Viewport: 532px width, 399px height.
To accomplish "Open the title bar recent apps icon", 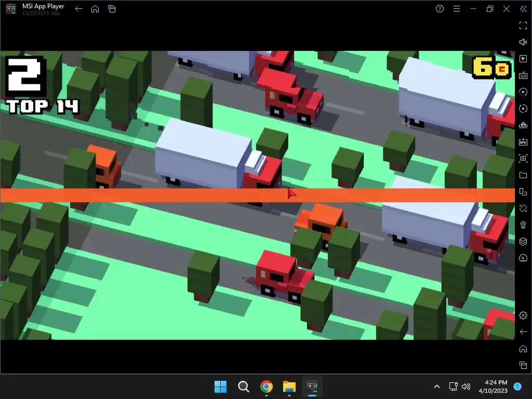I will [x=112, y=9].
